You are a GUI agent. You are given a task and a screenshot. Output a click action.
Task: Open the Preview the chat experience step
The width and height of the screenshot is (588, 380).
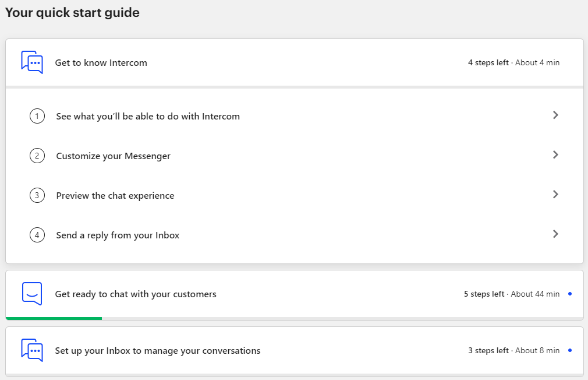295,195
